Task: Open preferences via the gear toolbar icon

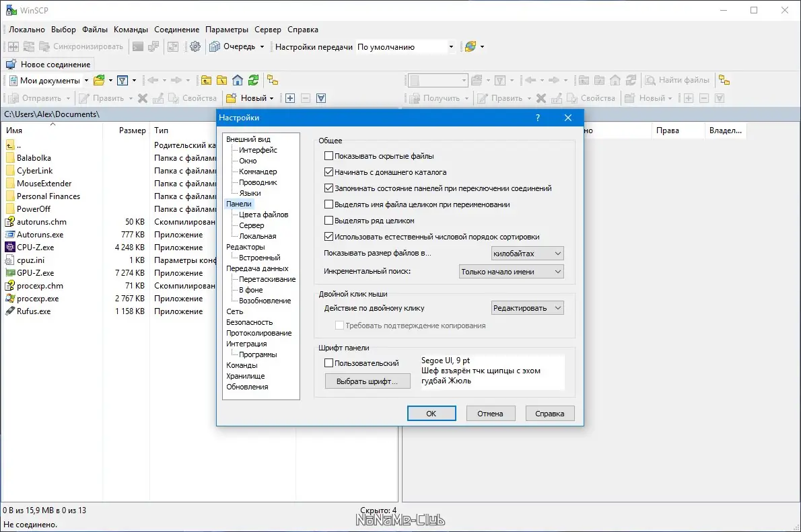Action: pyautogui.click(x=195, y=47)
